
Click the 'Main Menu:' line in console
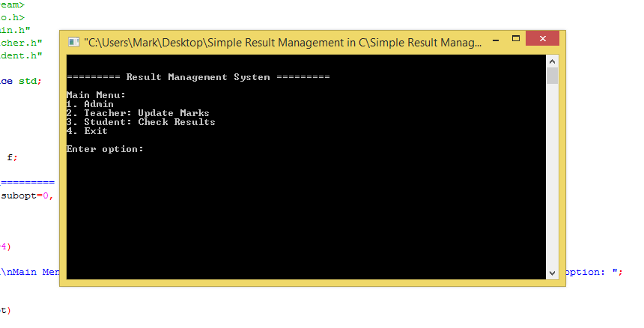(96, 95)
